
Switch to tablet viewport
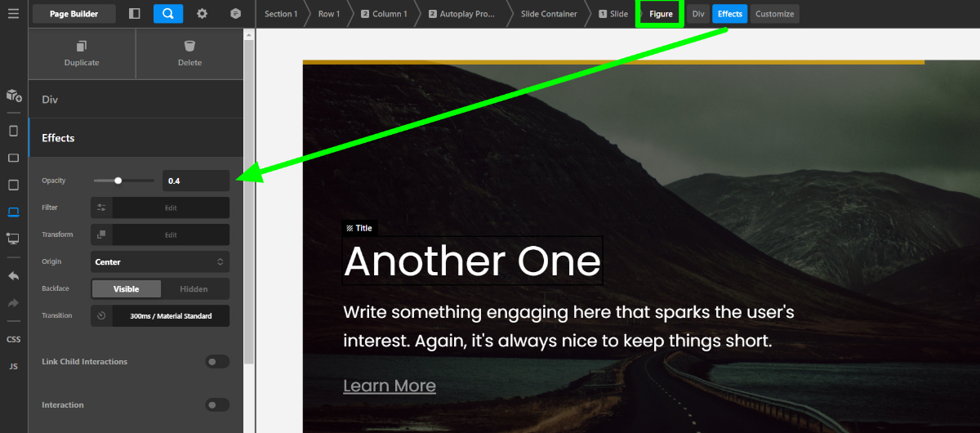pos(13,185)
